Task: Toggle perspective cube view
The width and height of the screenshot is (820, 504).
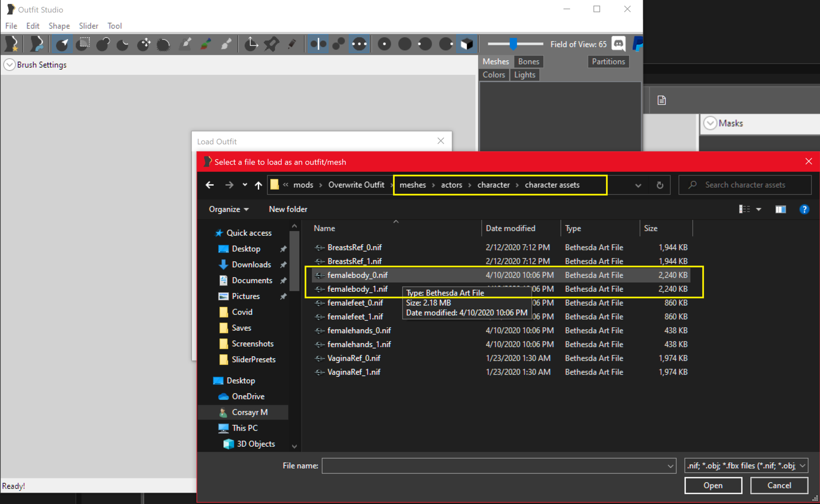Action: [466, 44]
